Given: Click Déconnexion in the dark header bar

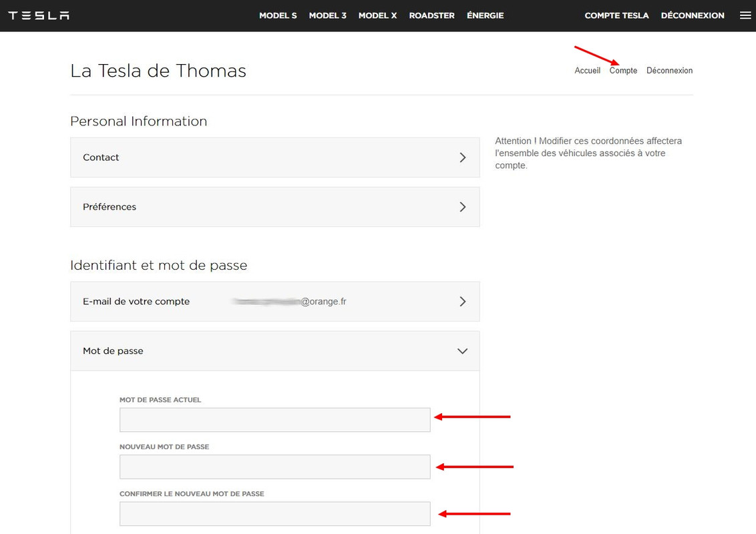Looking at the screenshot, I should point(693,15).
